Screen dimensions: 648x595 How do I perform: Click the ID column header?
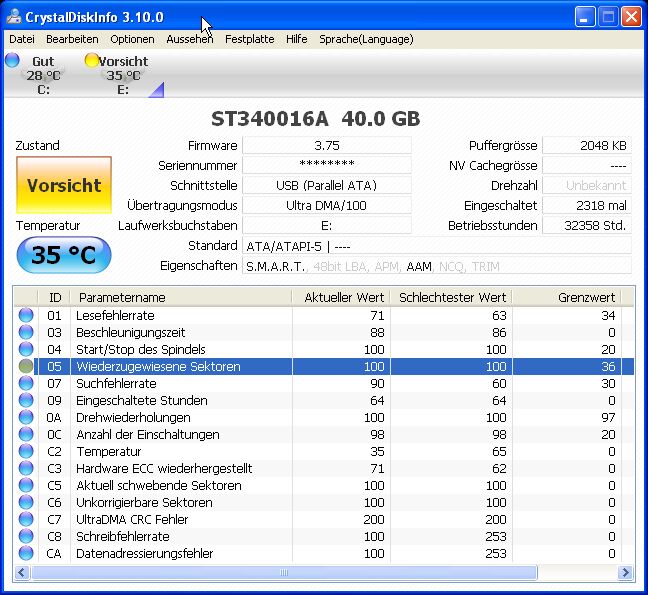55,298
